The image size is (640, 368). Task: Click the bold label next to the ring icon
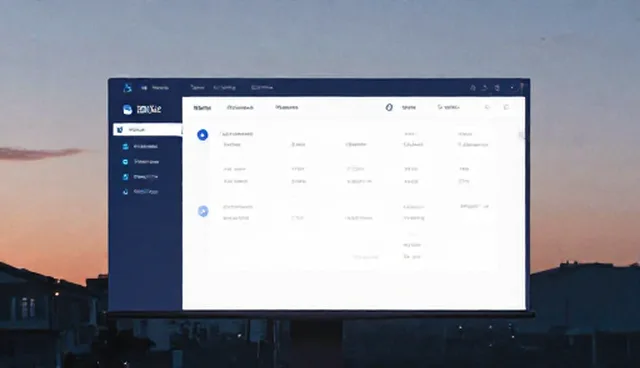coord(409,107)
